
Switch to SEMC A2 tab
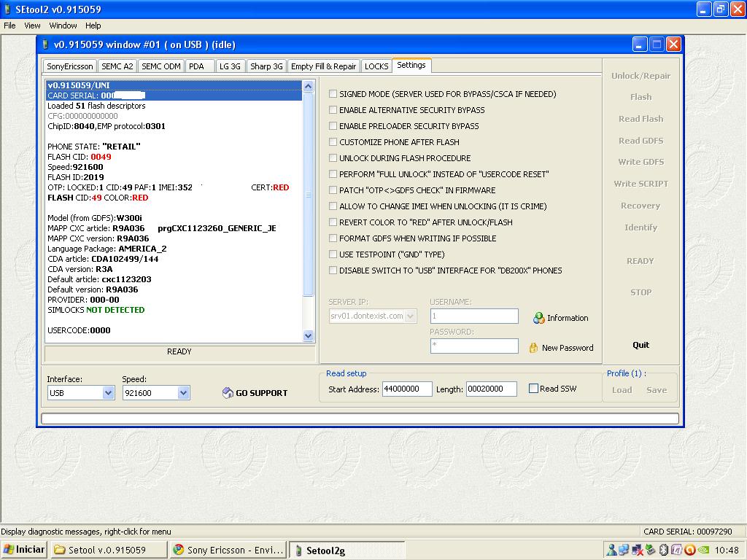117,66
